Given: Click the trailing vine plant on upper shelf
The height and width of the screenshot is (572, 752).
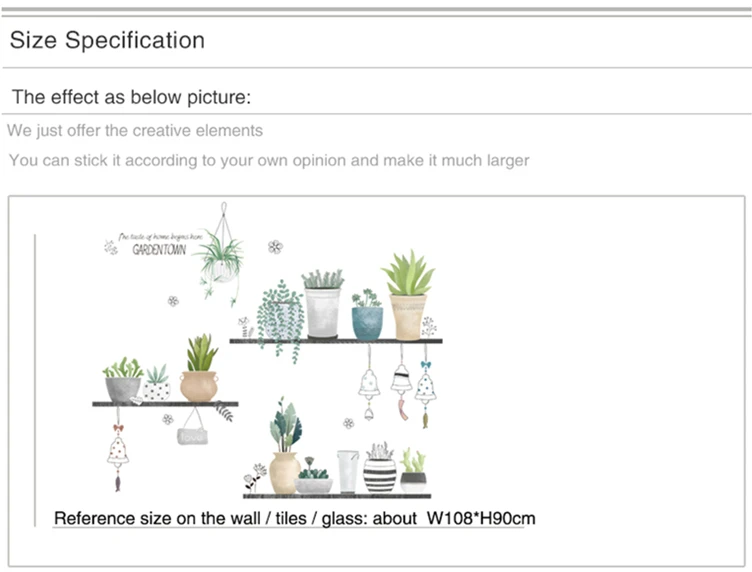Looking at the screenshot, I should [x=281, y=320].
